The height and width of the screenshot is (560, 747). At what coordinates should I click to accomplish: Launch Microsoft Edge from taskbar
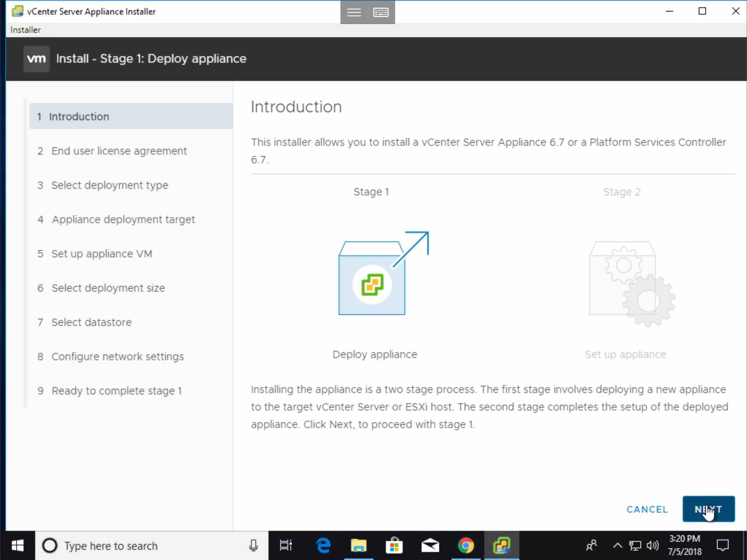323,545
